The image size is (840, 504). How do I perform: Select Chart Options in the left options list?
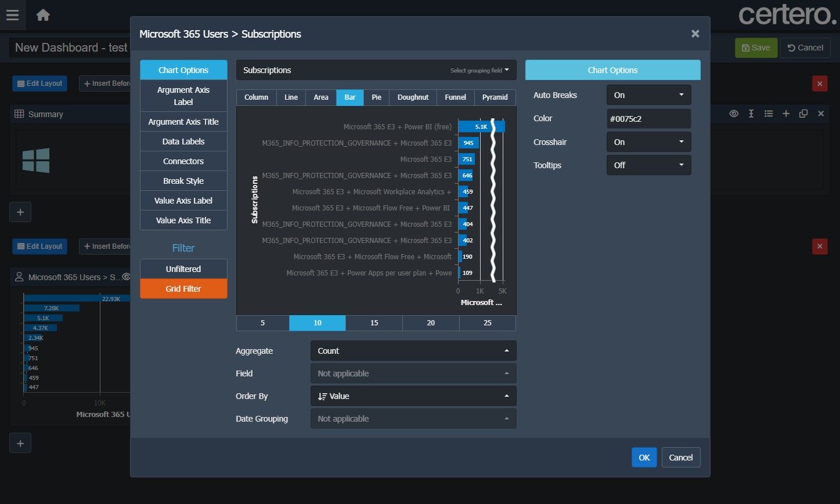tap(183, 70)
